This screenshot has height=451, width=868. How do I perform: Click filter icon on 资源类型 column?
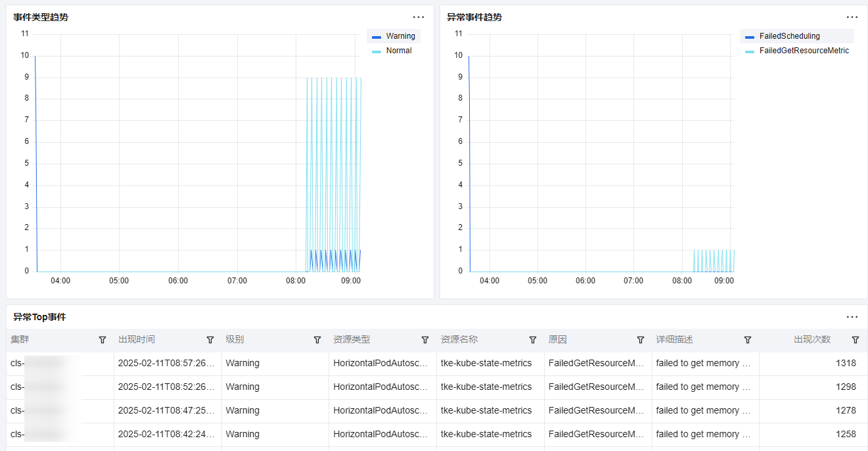(425, 340)
